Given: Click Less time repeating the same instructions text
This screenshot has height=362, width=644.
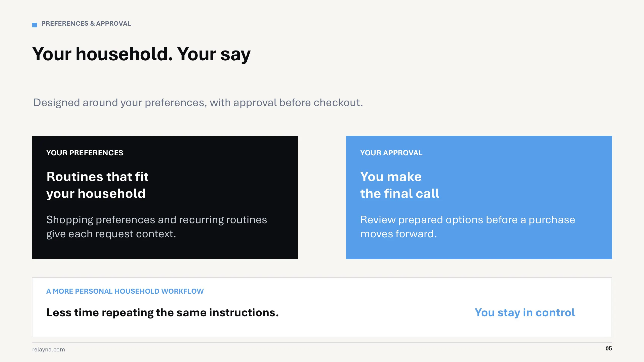Looking at the screenshot, I should [x=163, y=312].
